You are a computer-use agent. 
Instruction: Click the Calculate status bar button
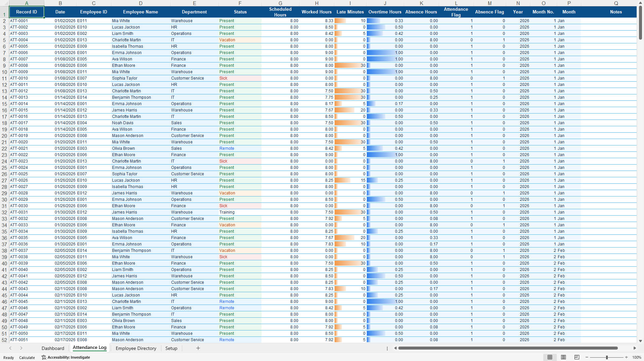(27, 358)
